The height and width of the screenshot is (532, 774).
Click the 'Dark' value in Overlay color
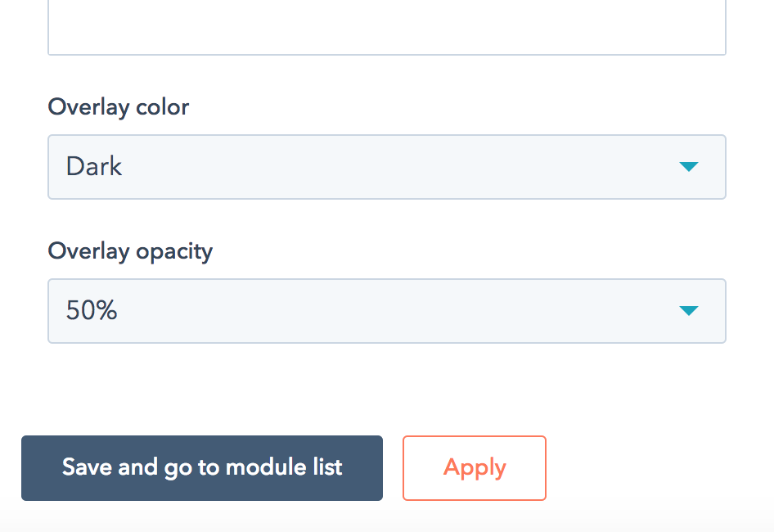point(94,167)
